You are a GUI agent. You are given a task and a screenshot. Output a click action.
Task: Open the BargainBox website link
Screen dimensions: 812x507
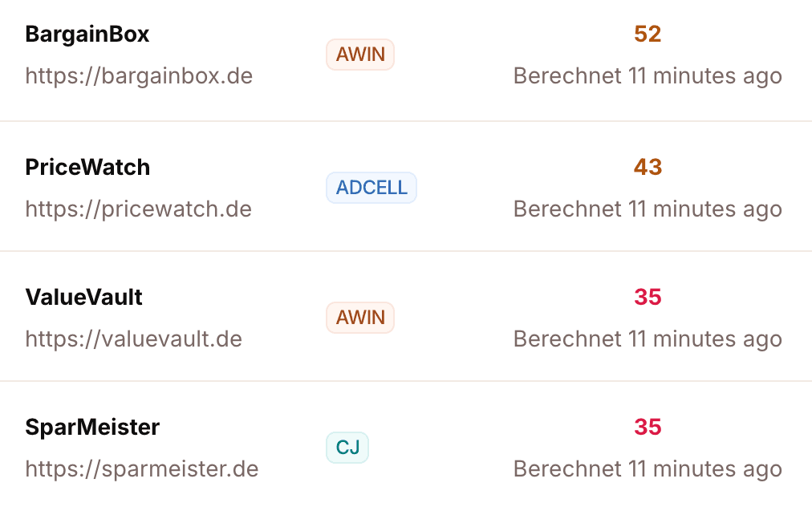pos(138,75)
